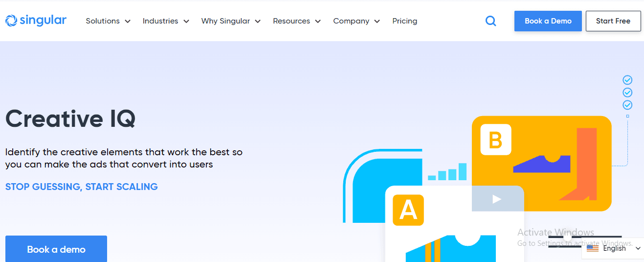Image resolution: width=644 pixels, height=262 pixels.
Task: Click the orange B creative card
Action: point(541,163)
